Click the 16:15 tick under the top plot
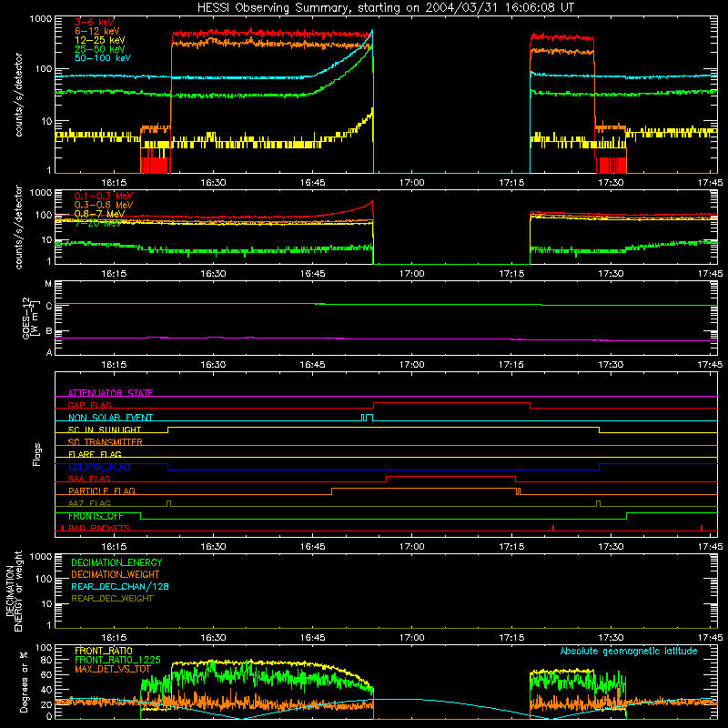Viewport: 728px width, 728px height. tap(114, 183)
